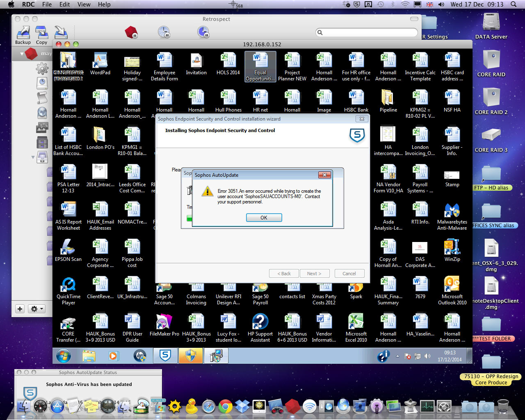Screen dimensions: 525x420
Task: Open the DATA Server drive on Mac desktop
Action: point(491,26)
